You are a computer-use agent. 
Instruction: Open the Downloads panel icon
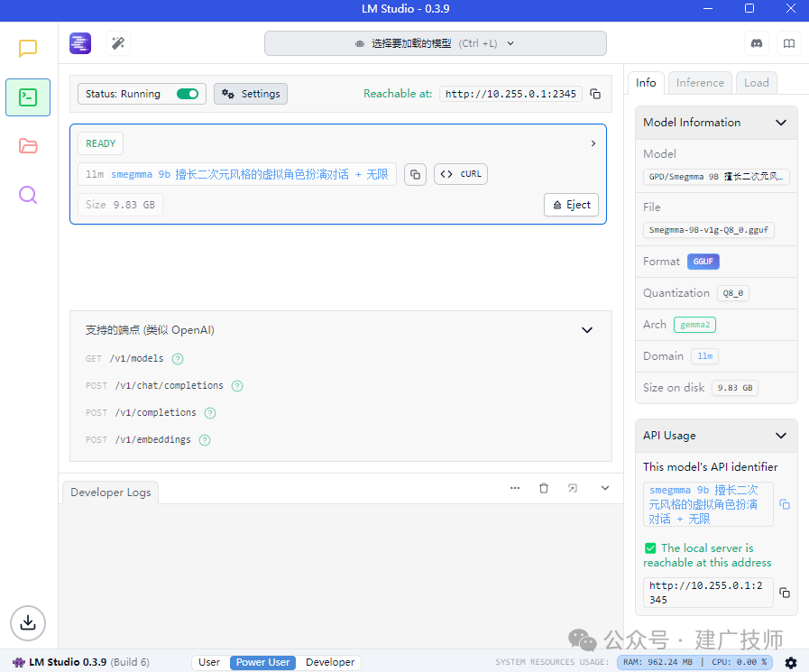pyautogui.click(x=28, y=623)
